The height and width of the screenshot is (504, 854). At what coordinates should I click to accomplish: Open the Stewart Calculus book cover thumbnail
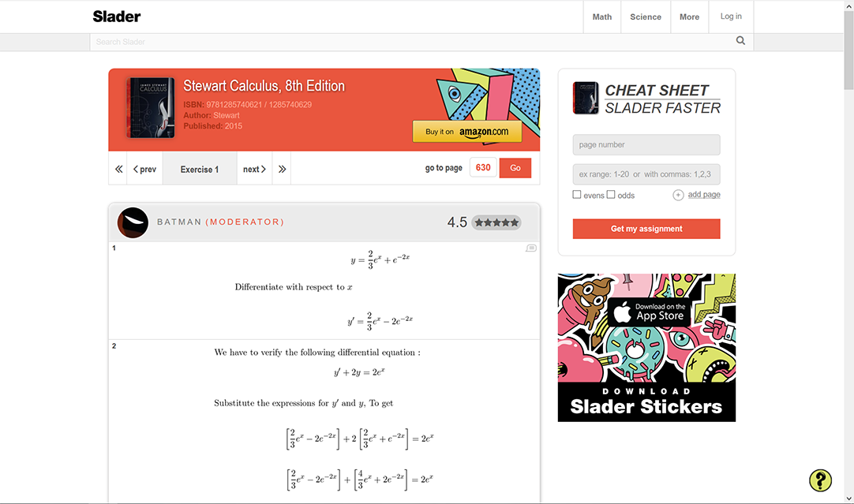click(150, 107)
